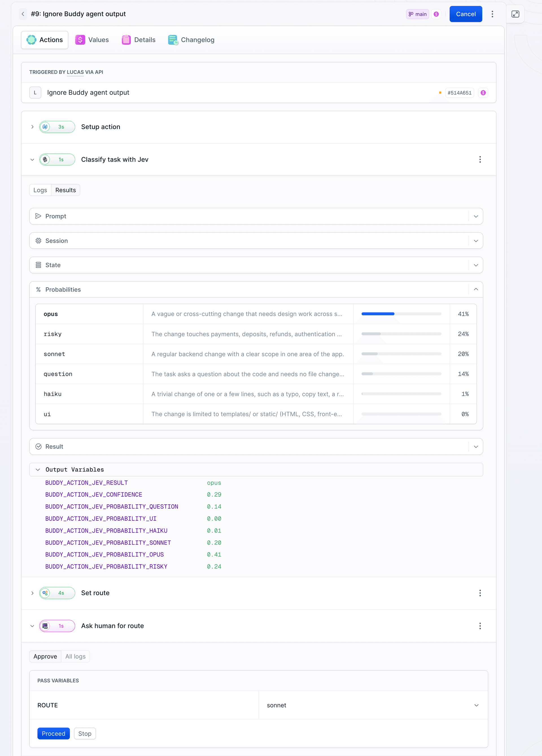542x756 pixels.
Task: Click the LUCAS user link
Action: pyautogui.click(x=75, y=72)
